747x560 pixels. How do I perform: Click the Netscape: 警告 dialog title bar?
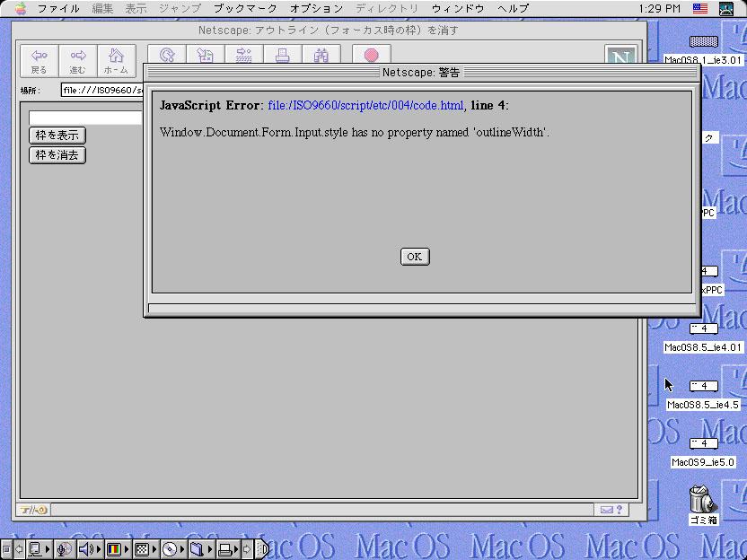[x=422, y=73]
